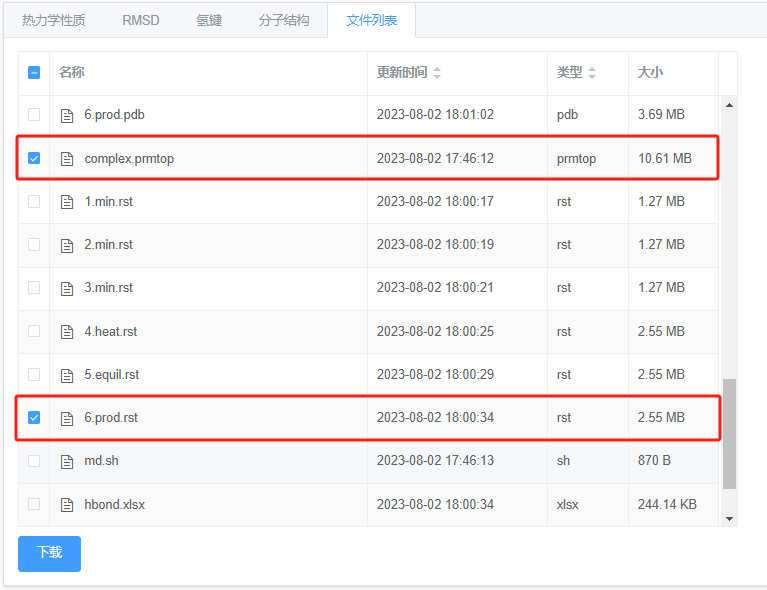Tick the checkbox for 5.equil.rst
767x590 pixels.
click(x=34, y=375)
